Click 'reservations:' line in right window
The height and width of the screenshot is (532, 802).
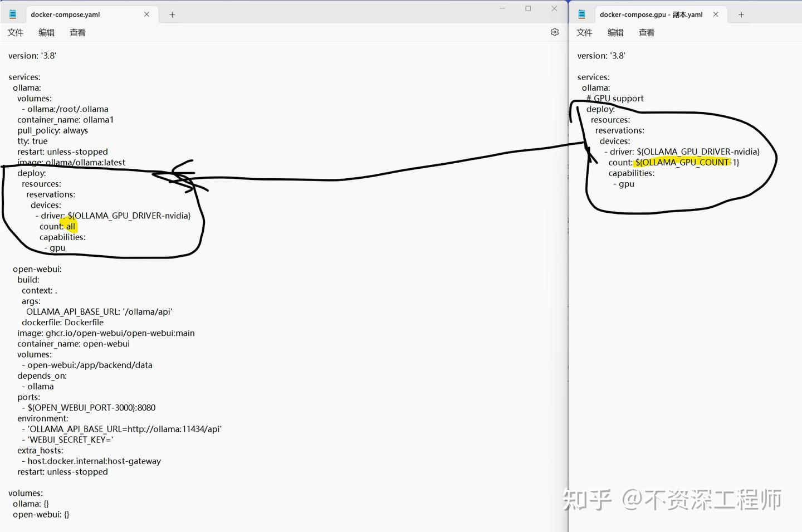pyautogui.click(x=620, y=130)
